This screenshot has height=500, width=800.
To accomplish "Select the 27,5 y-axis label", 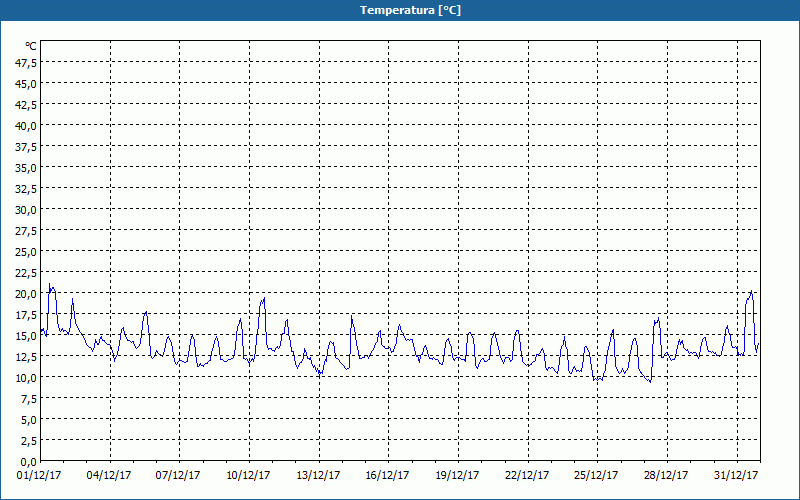I will pos(27,231).
